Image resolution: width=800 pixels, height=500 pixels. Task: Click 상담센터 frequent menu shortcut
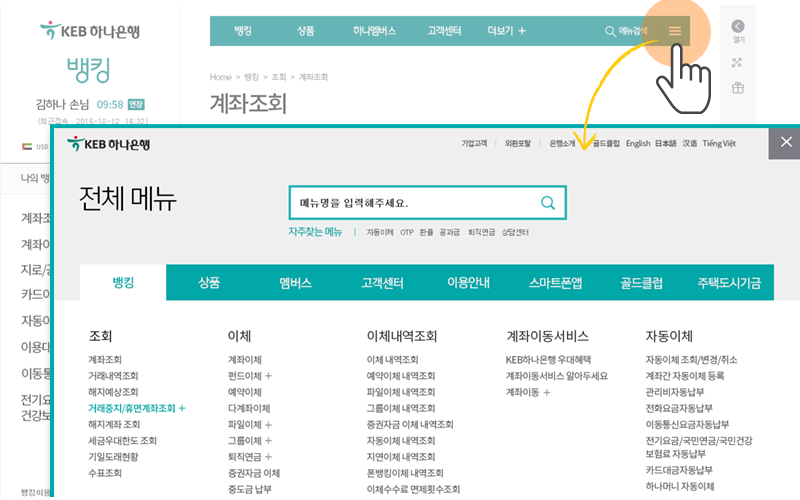pos(515,232)
